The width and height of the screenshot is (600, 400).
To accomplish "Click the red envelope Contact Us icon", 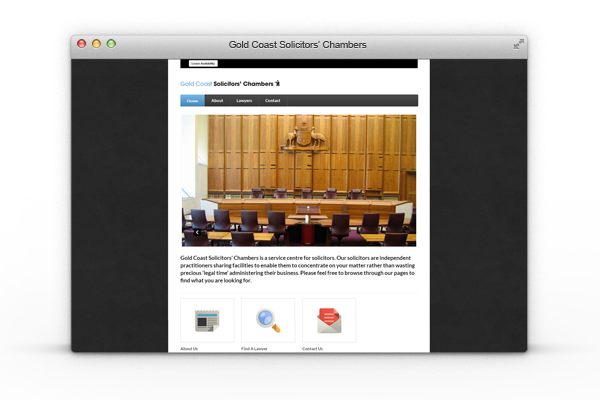I will click(x=329, y=320).
